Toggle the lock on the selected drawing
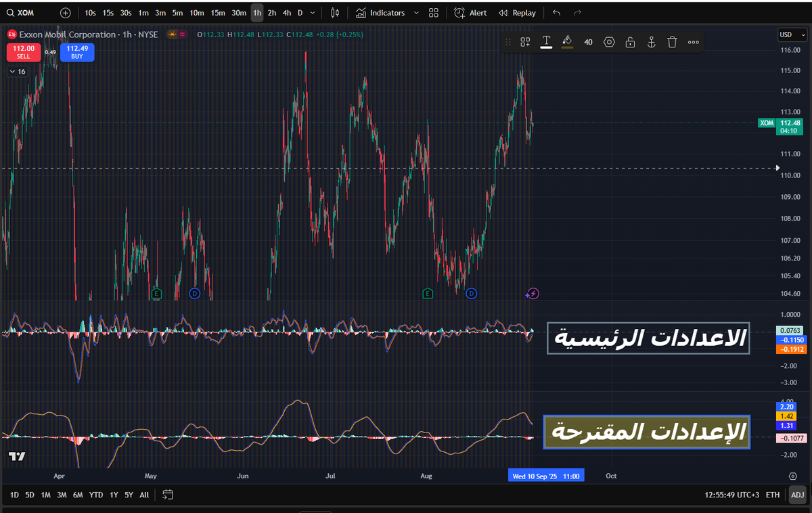The image size is (812, 513). click(630, 42)
